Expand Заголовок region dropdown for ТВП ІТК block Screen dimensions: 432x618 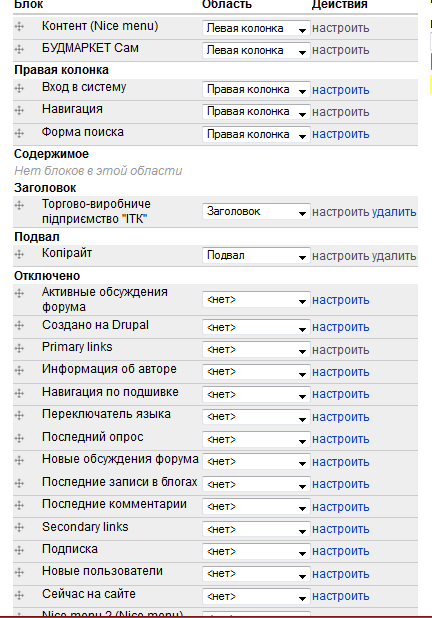(x=256, y=212)
